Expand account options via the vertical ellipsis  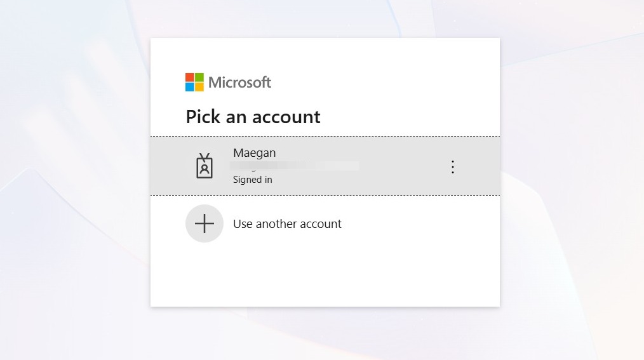click(x=453, y=166)
